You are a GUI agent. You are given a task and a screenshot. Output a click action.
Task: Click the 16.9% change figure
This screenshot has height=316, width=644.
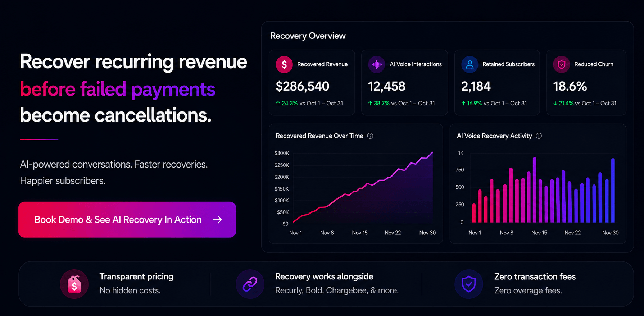point(475,103)
